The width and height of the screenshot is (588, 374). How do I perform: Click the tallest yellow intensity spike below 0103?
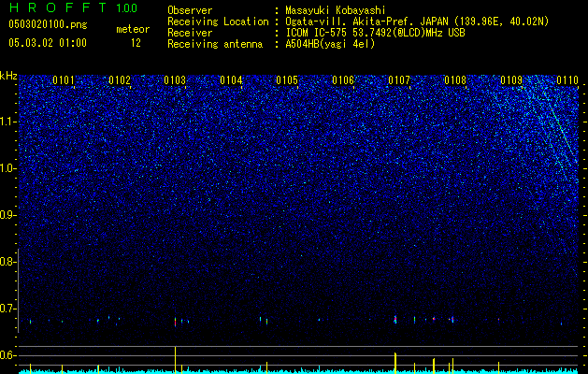(175, 360)
